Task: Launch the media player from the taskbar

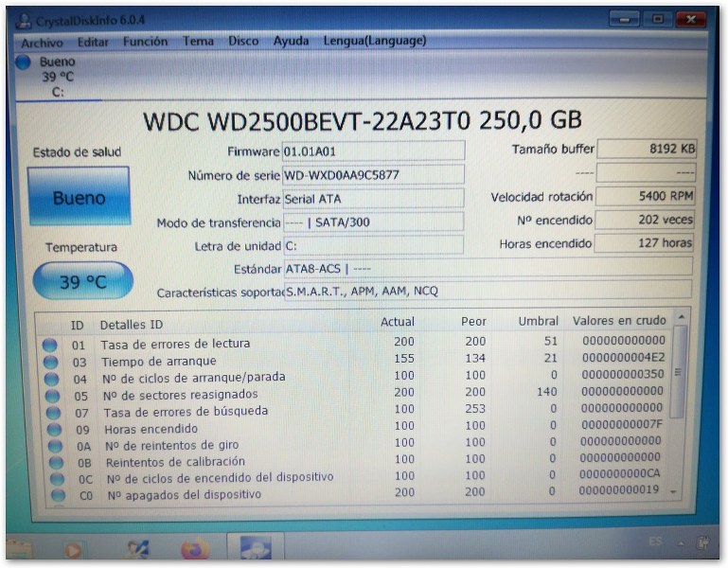Action: click(73, 550)
